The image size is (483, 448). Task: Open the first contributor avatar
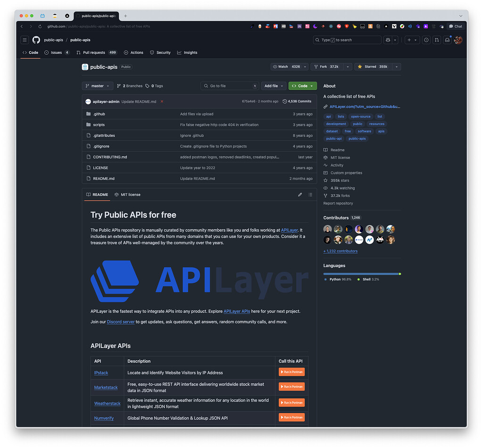tap(327, 229)
